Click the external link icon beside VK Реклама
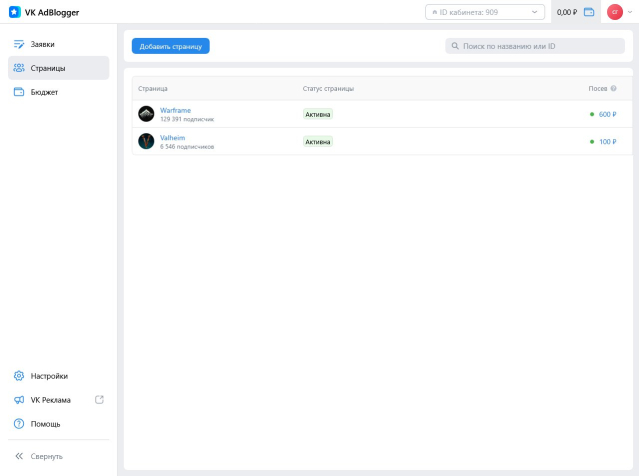639x476 pixels. (x=99, y=400)
